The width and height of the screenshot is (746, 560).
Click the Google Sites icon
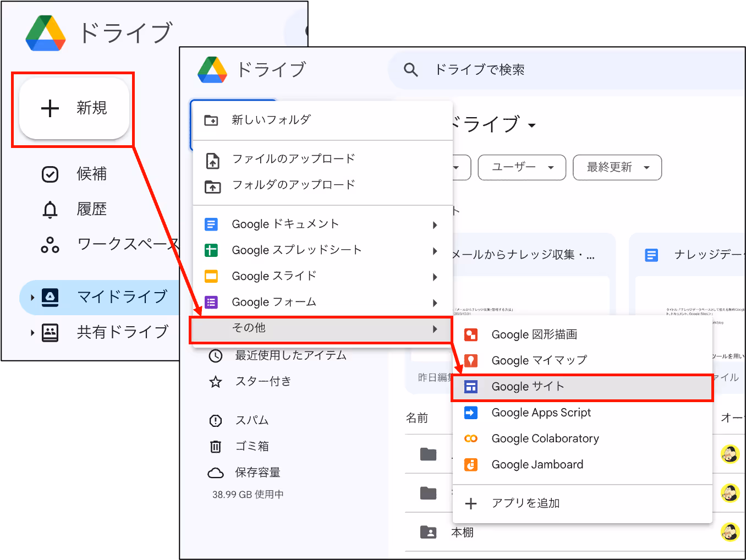click(x=471, y=387)
